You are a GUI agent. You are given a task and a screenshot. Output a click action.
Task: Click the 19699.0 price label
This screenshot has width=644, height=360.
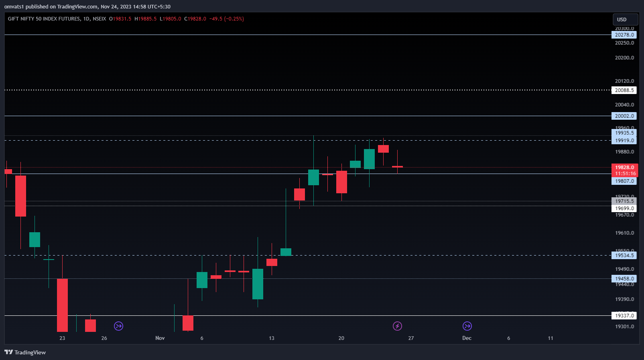pyautogui.click(x=624, y=208)
